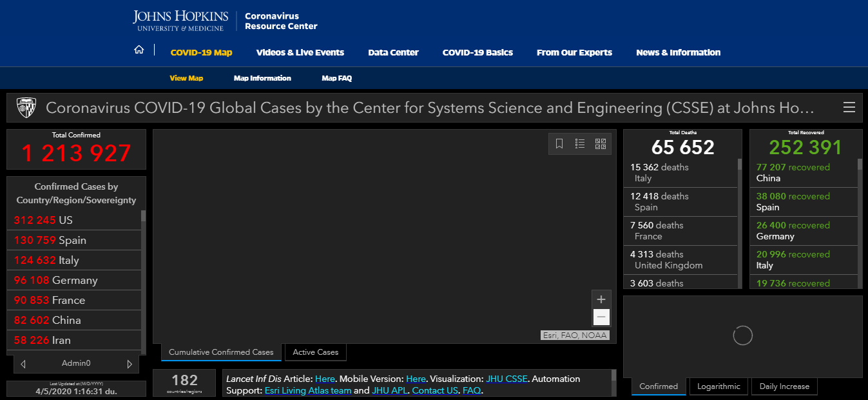This screenshot has width=868, height=400.
Task: Zoom in the map with plus button
Action: pyautogui.click(x=601, y=299)
